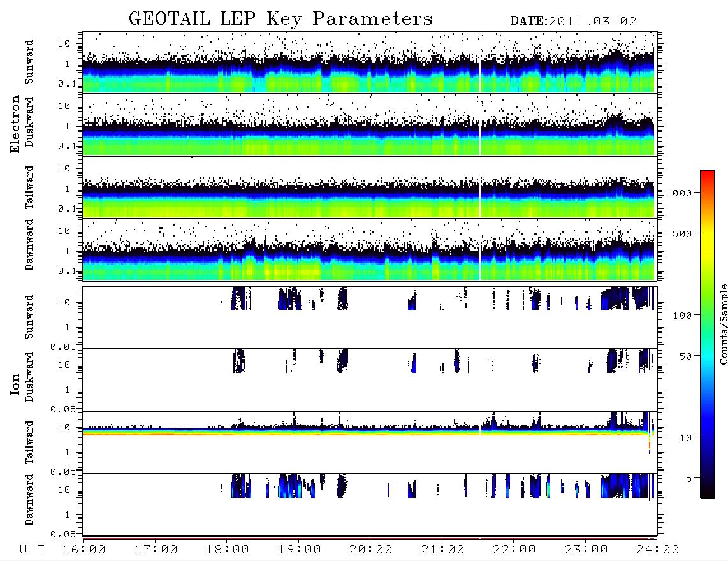Click the Electron Duskward panel label
728x561 pixels.
29,122
